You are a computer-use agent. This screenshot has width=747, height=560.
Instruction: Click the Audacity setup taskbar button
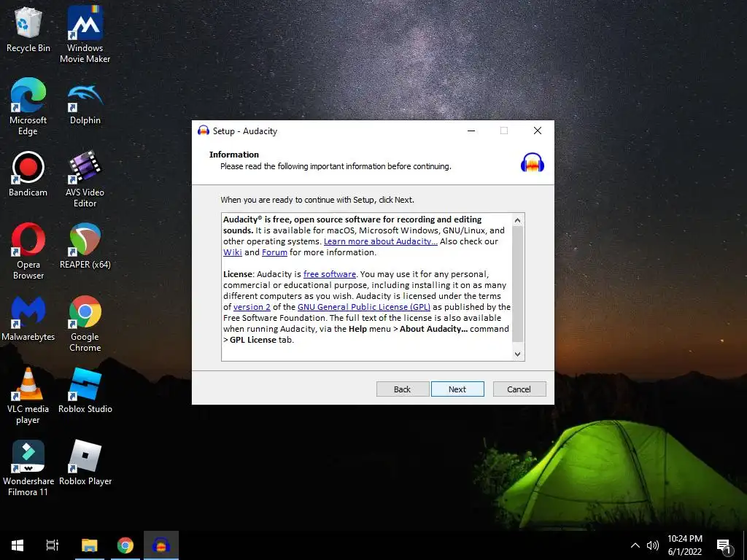click(x=161, y=545)
